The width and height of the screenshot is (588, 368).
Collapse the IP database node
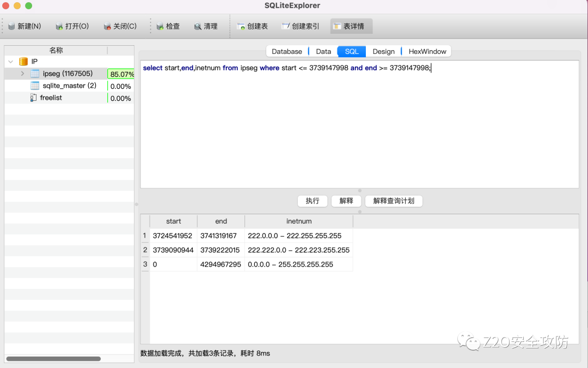[x=10, y=62]
